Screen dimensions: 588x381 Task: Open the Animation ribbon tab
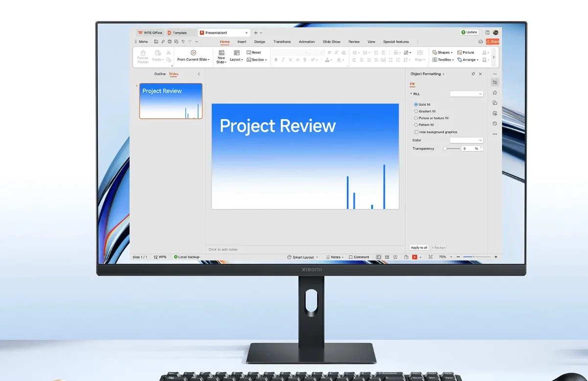[307, 42]
